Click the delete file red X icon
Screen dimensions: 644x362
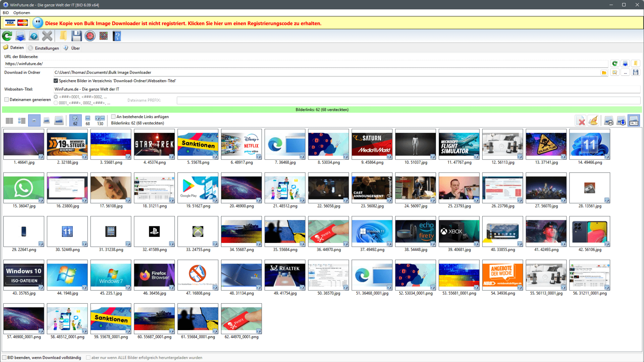coord(581,121)
